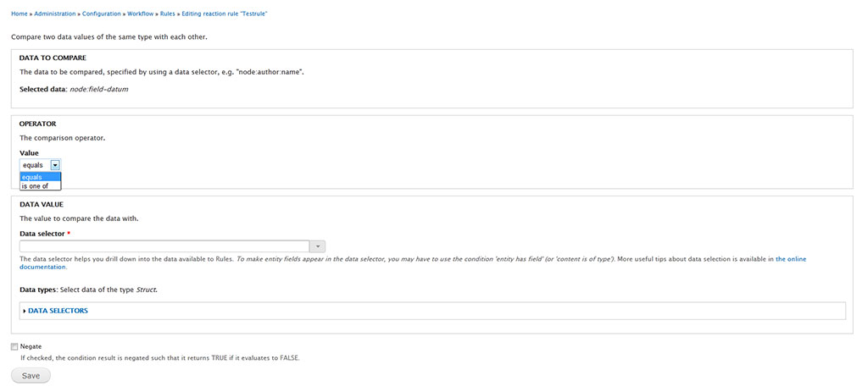This screenshot has height=392, width=868.
Task: Open the Data selector autocomplete arrow button
Action: (317, 246)
